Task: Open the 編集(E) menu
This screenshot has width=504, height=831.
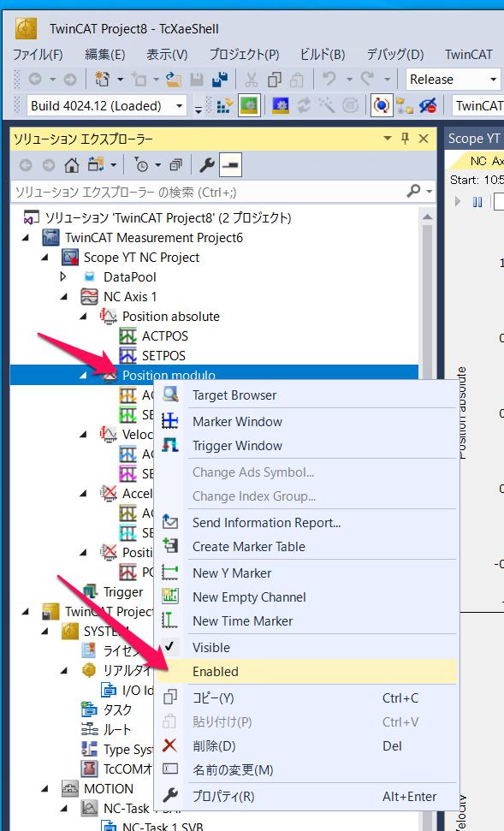Action: (105, 55)
